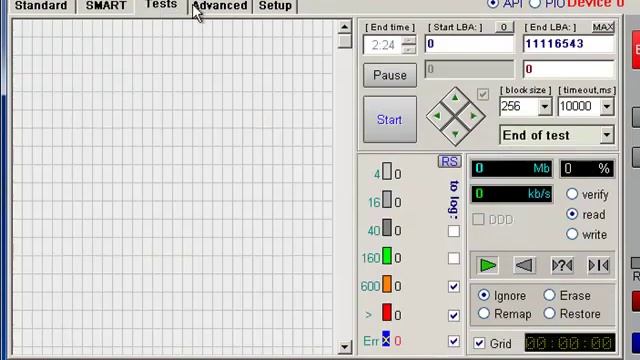Disable logging for Err blocks
The height and width of the screenshot is (360, 640).
pyautogui.click(x=453, y=341)
